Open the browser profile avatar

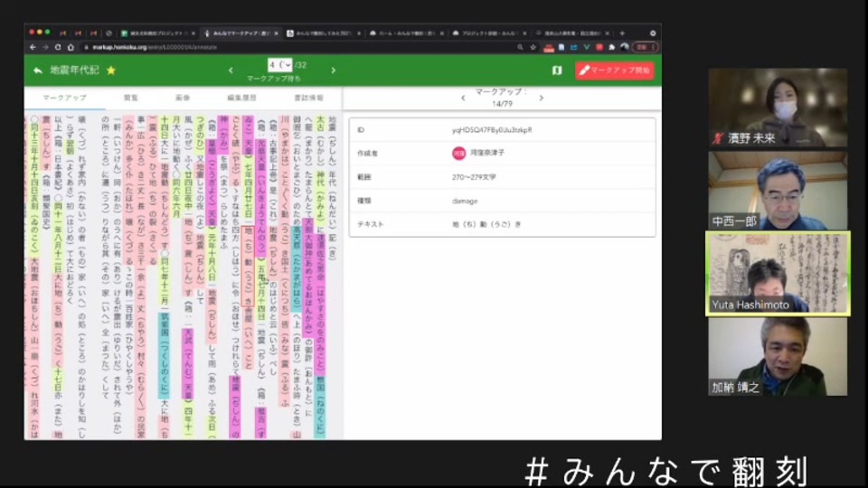point(625,48)
